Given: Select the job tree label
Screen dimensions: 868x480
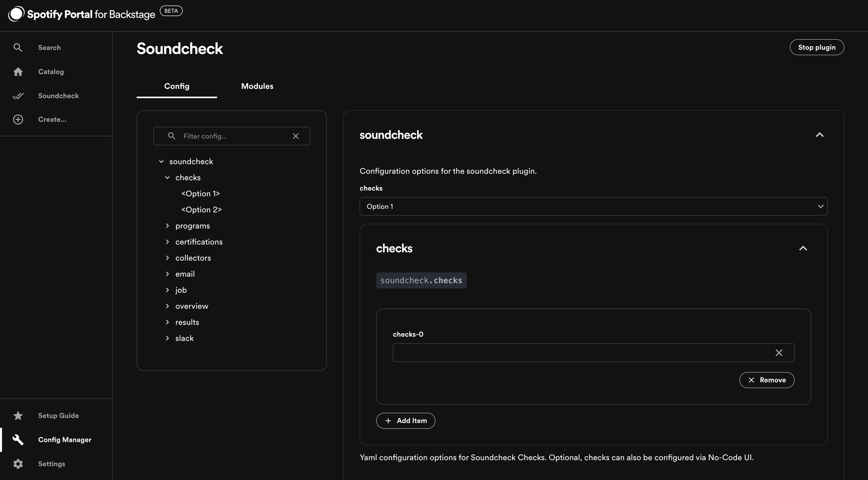Looking at the screenshot, I should click(x=181, y=290).
